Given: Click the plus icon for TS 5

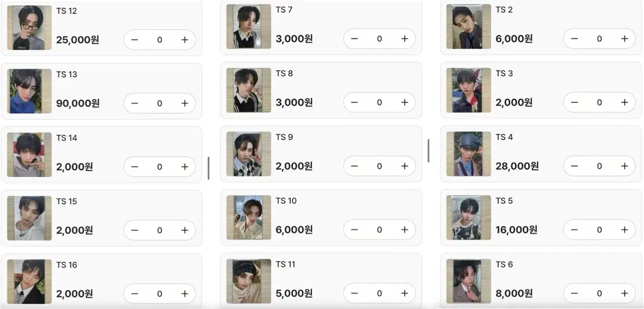Looking at the screenshot, I should 624,230.
